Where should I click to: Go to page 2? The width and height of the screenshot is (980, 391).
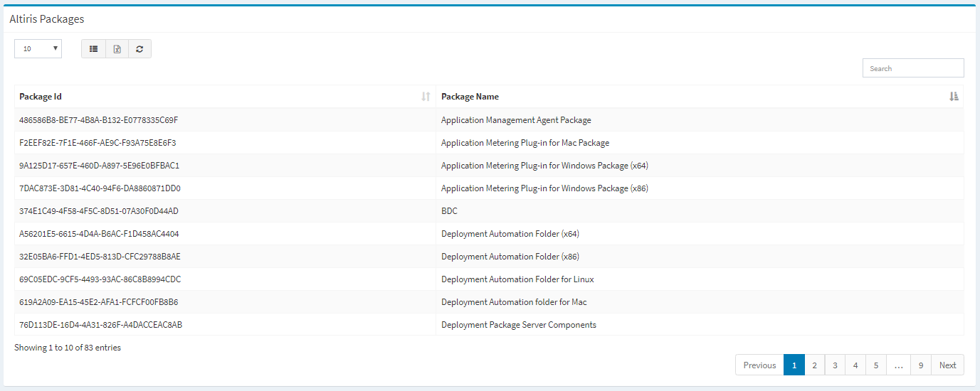tap(814, 365)
